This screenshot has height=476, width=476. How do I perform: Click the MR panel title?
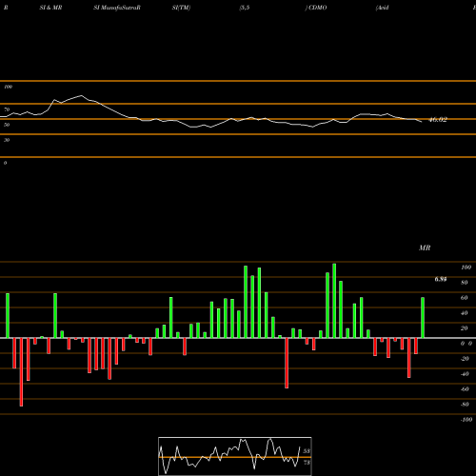click(x=425, y=248)
